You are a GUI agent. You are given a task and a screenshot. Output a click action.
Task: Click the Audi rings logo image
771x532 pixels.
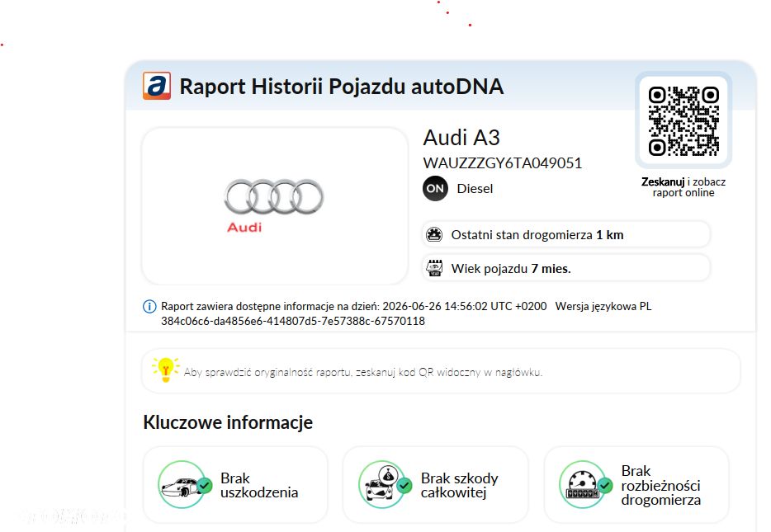(x=274, y=196)
